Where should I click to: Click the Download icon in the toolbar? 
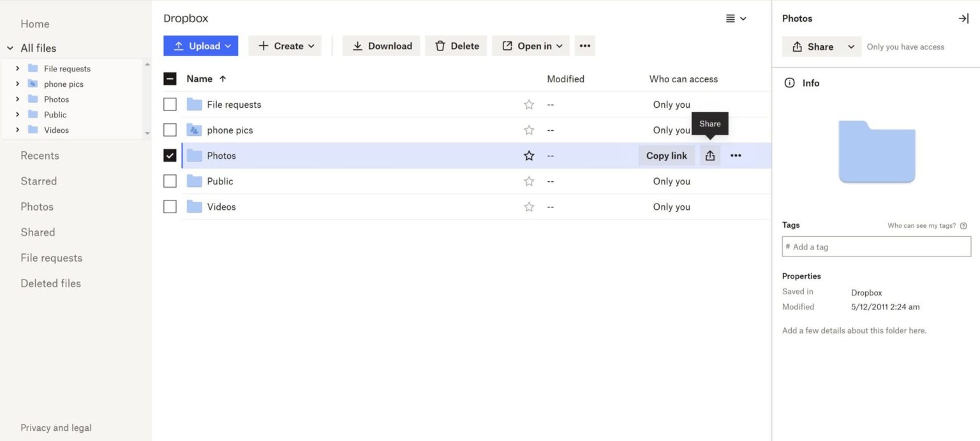click(359, 45)
